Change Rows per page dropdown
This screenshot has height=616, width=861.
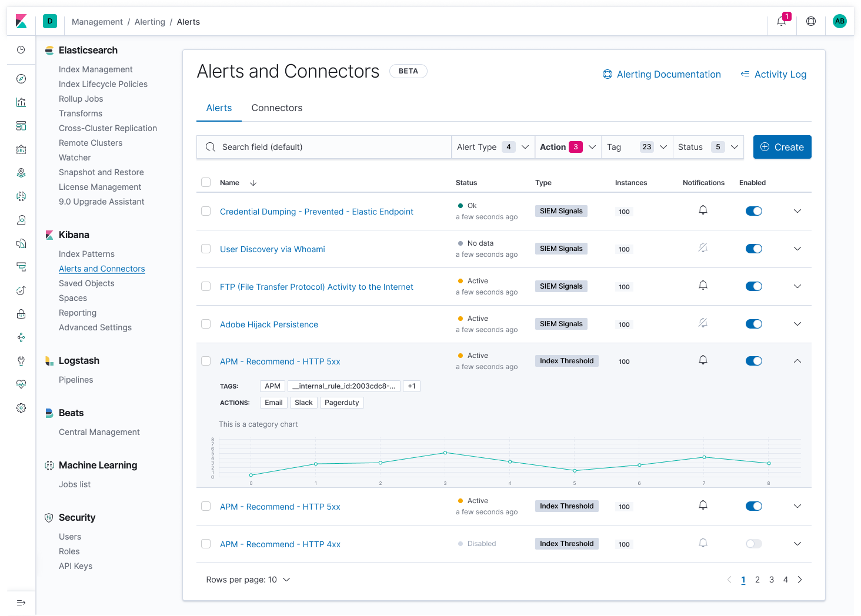248,580
